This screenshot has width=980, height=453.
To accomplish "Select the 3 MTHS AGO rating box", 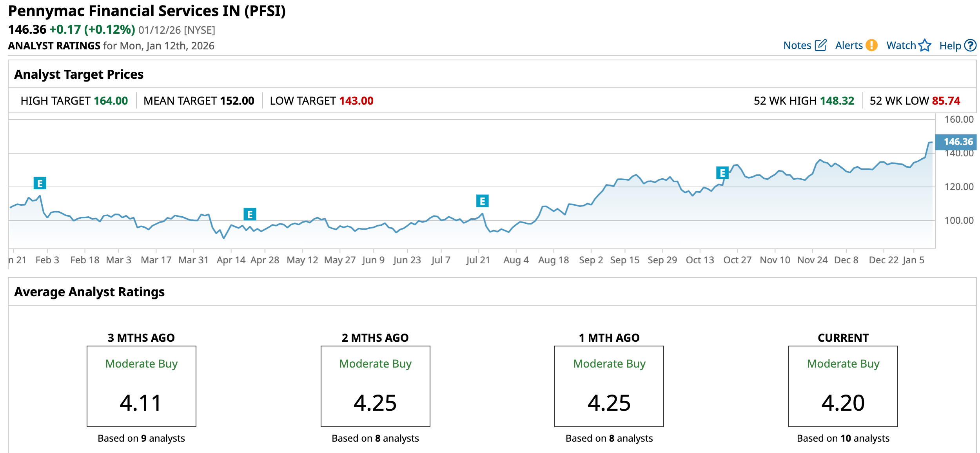I will tap(142, 386).
